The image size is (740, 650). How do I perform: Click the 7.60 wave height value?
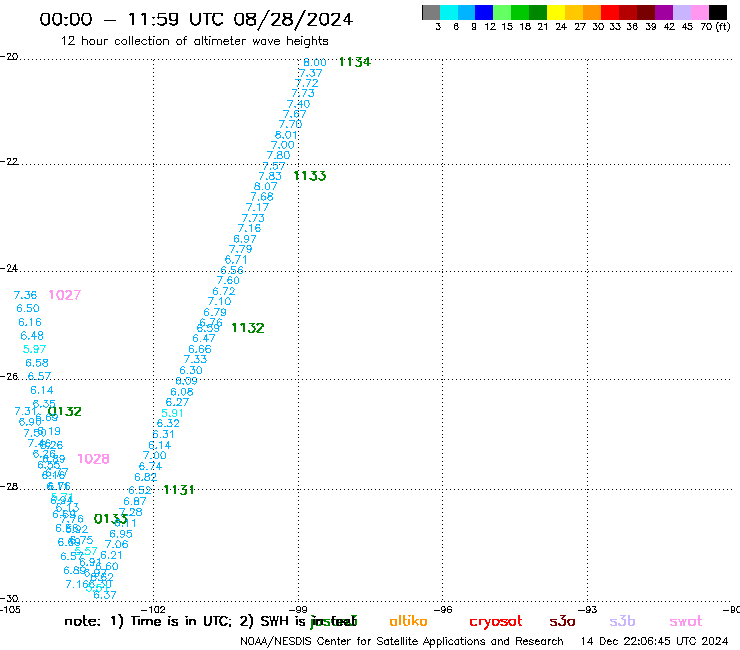coord(228,280)
